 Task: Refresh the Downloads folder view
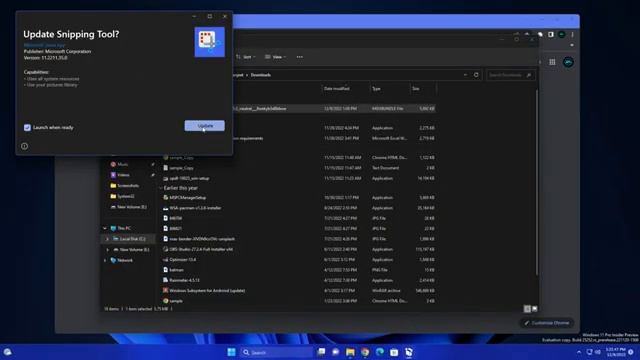[476, 75]
